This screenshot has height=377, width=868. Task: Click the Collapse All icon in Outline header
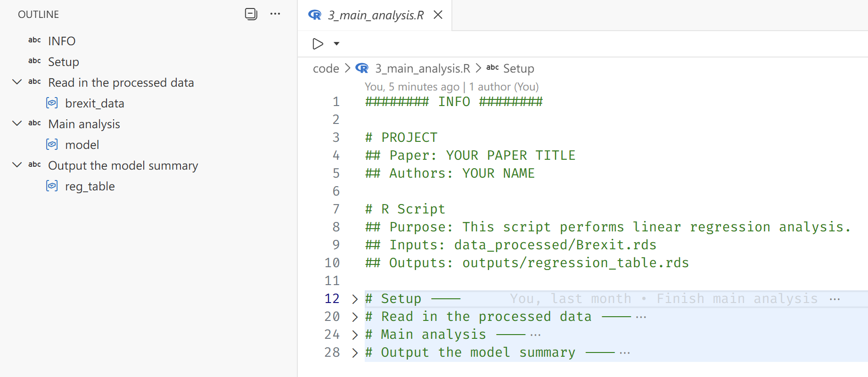(x=251, y=14)
